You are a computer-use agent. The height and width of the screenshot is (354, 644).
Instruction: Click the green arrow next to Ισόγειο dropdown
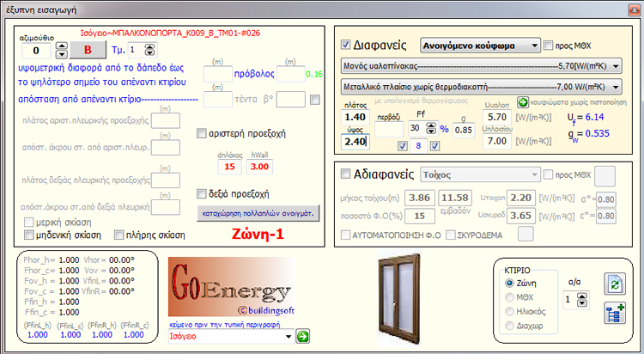(x=302, y=337)
